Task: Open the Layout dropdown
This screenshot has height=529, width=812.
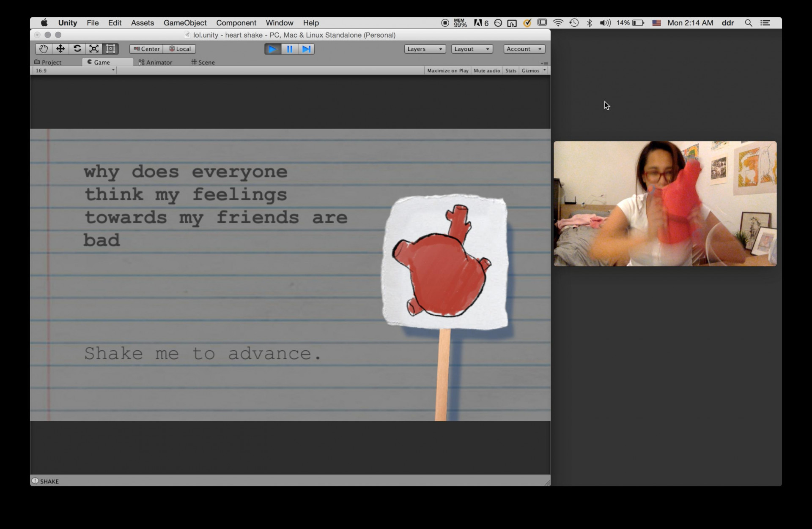Action: coord(472,49)
